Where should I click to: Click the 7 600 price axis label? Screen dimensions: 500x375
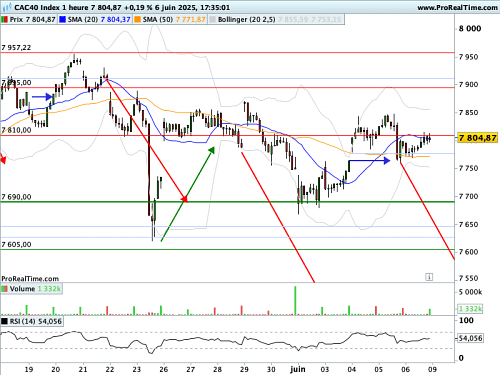coord(468,252)
